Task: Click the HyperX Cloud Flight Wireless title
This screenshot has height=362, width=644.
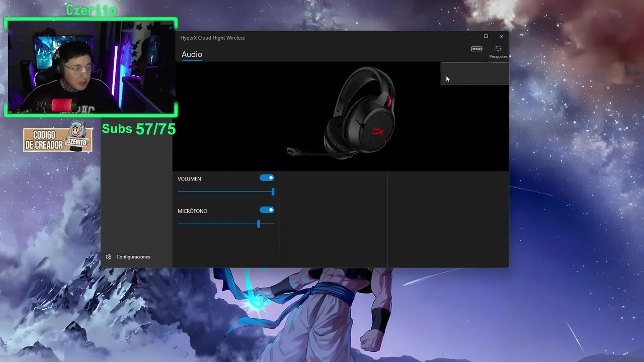Action: pyautogui.click(x=213, y=38)
